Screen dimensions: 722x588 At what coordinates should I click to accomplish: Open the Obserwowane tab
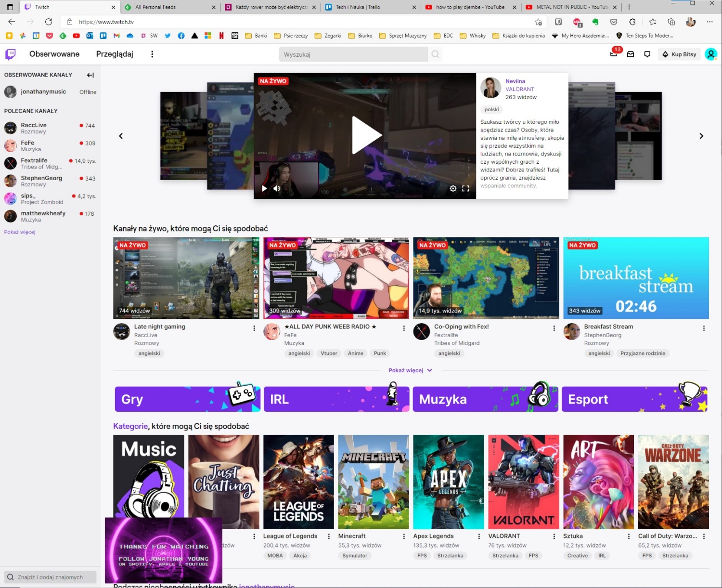54,54
